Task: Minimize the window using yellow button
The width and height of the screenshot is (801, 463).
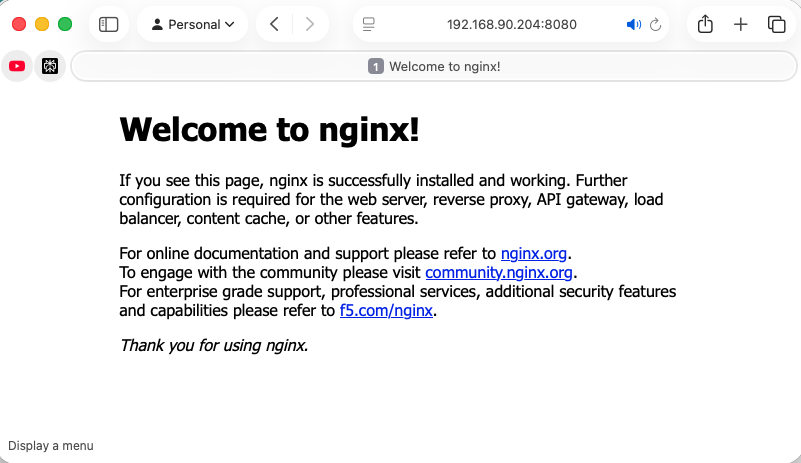Action: (42, 24)
